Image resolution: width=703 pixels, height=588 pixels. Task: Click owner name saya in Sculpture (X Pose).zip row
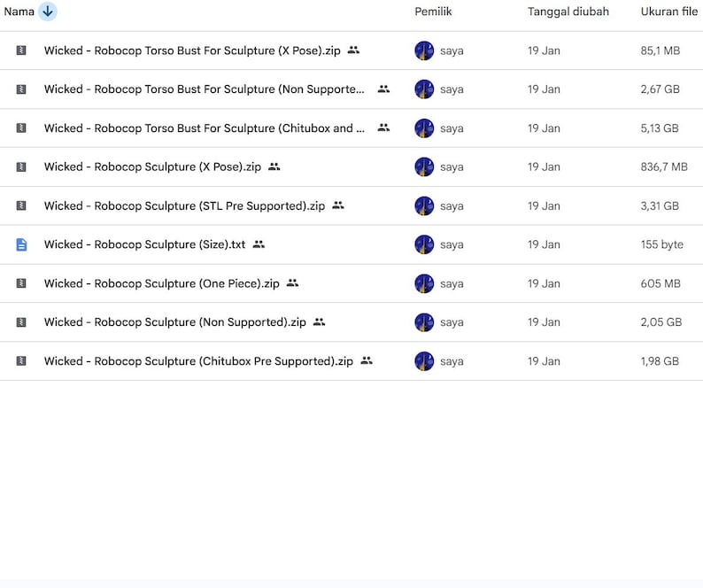452,167
